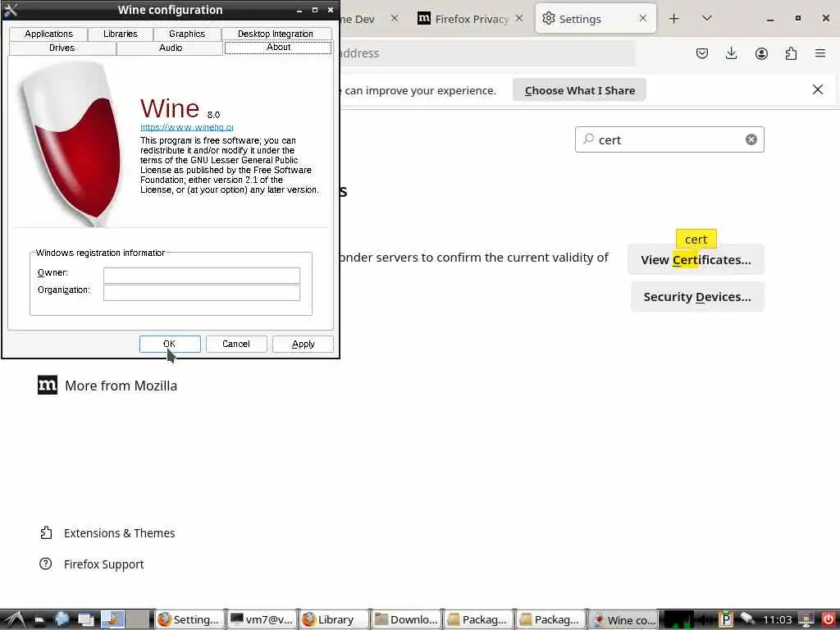
Task: Open Firefox Support link
Action: click(103, 564)
